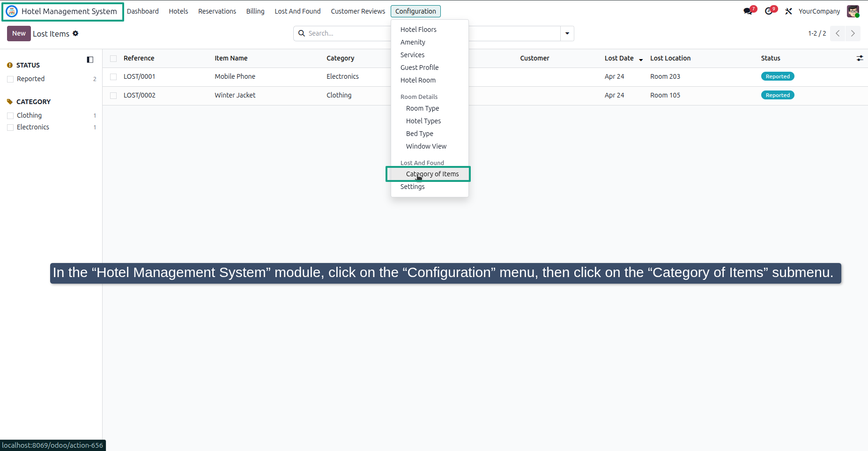Open optional columns adjust icon
This screenshot has width=868, height=451.
[x=860, y=58]
